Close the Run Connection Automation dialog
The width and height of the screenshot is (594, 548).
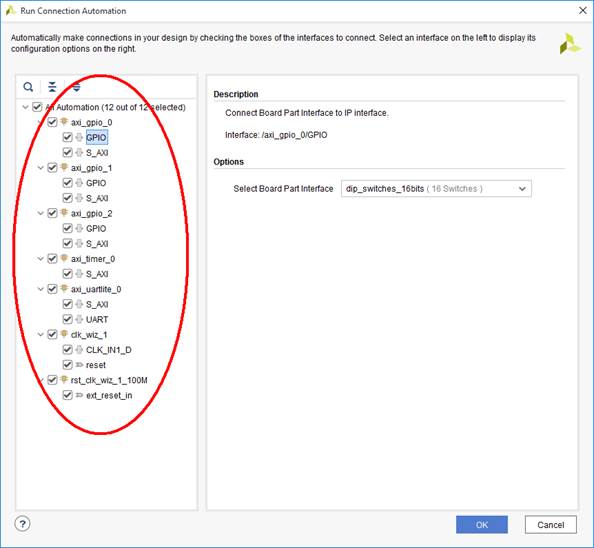click(583, 11)
